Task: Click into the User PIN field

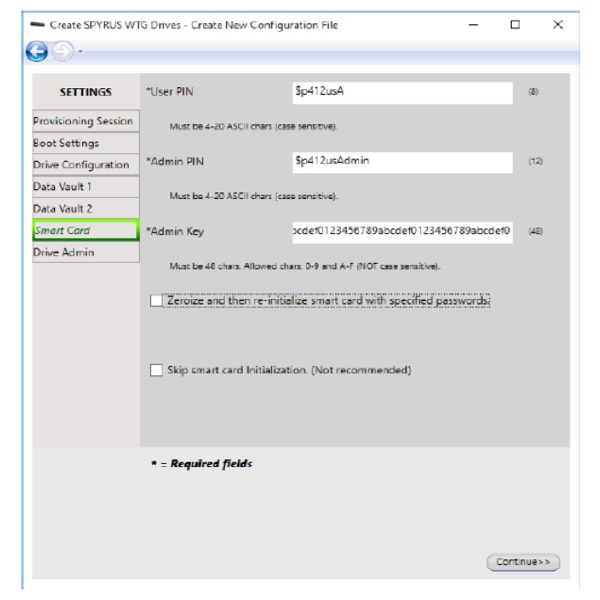Action: point(403,93)
